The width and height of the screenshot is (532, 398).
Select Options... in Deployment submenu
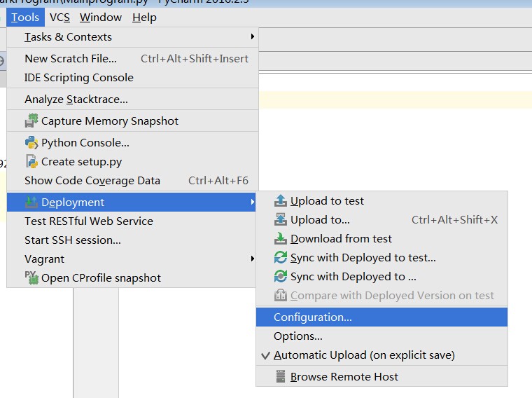tap(381, 336)
